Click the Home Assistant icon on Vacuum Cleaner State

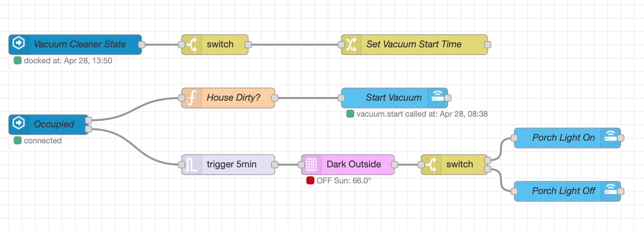[x=19, y=44]
